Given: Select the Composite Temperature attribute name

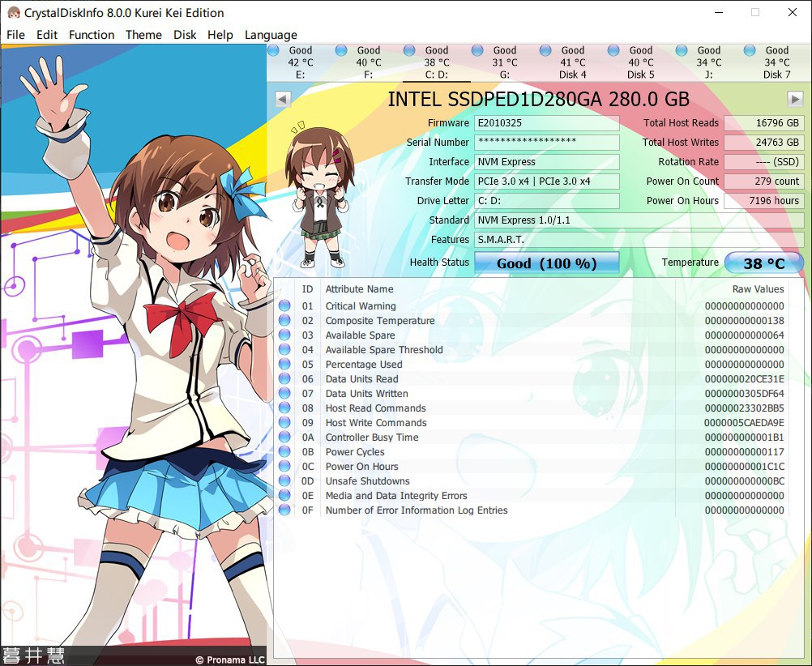Looking at the screenshot, I should [x=380, y=320].
